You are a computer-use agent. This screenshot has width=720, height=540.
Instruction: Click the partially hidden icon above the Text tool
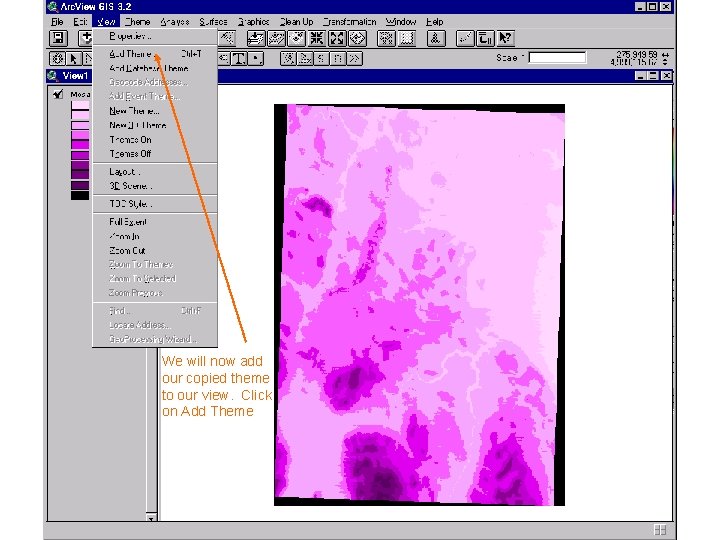click(227, 38)
